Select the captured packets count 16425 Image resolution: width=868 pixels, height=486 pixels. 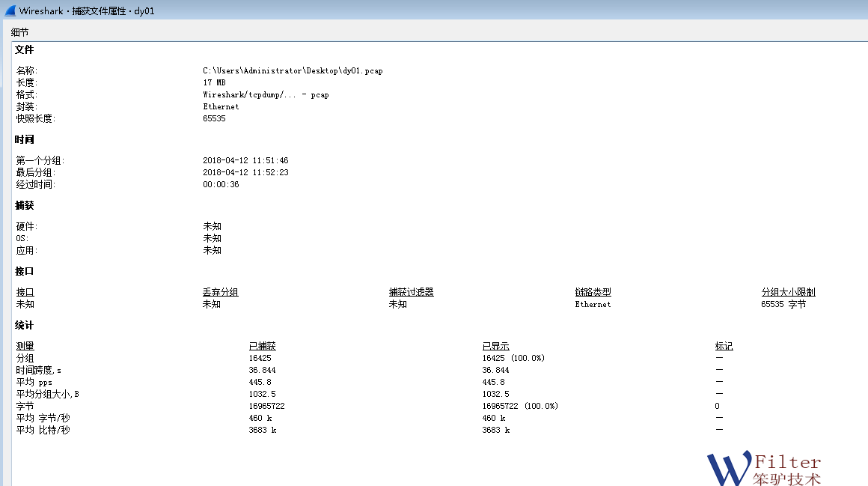click(260, 358)
